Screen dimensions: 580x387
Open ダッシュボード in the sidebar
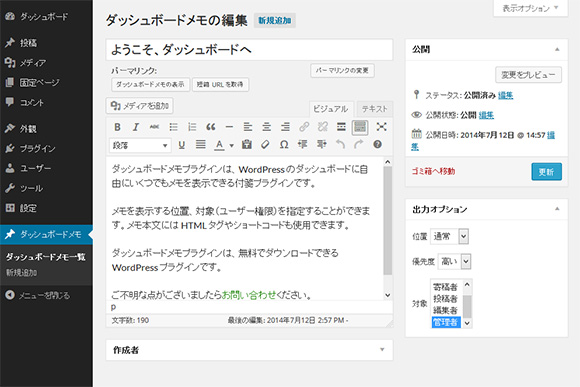(x=44, y=17)
